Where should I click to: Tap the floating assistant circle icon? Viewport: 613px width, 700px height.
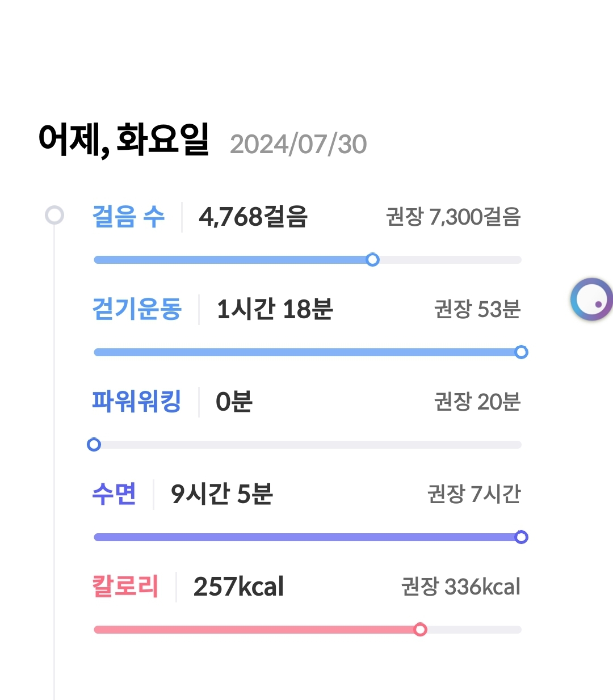(x=591, y=300)
